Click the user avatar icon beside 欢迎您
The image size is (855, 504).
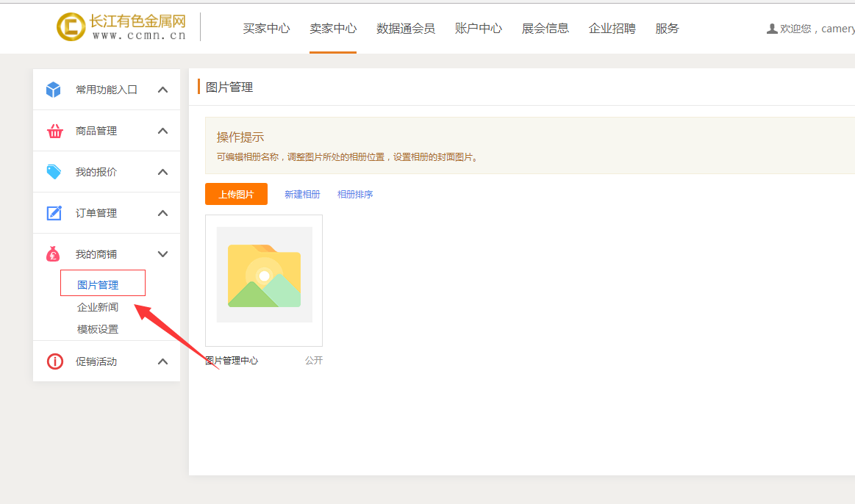(771, 29)
